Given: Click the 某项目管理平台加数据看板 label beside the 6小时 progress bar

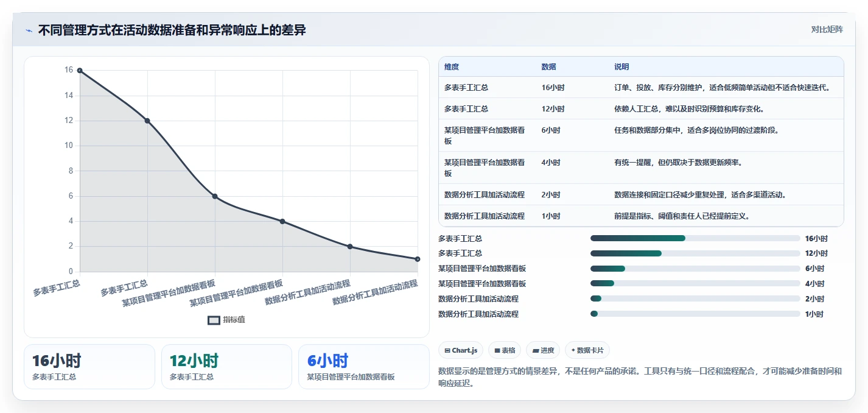Looking at the screenshot, I should (x=482, y=269).
